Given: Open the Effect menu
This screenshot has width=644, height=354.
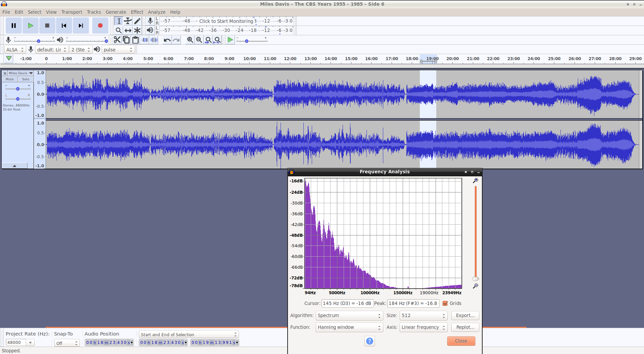Looking at the screenshot, I should pyautogui.click(x=137, y=12).
